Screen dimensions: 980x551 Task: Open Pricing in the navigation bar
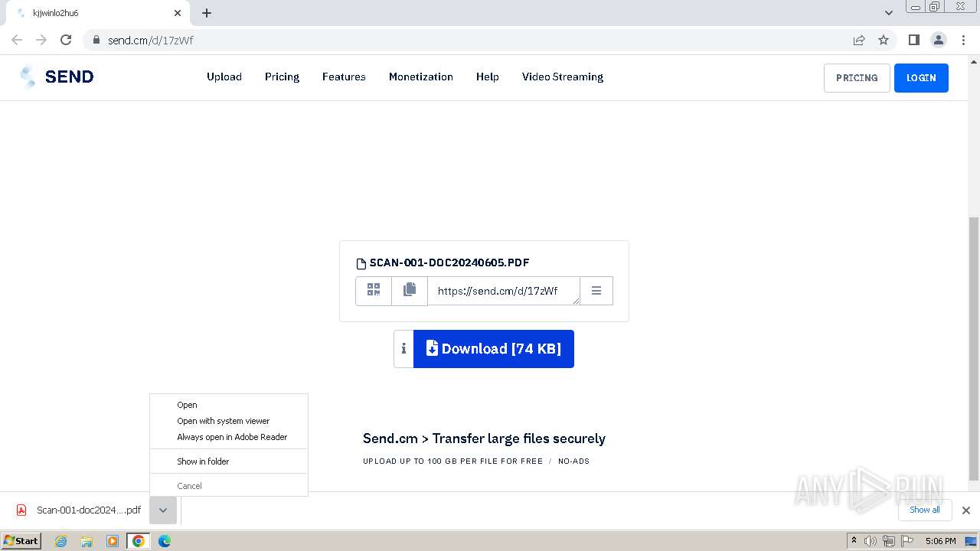pyautogui.click(x=282, y=77)
